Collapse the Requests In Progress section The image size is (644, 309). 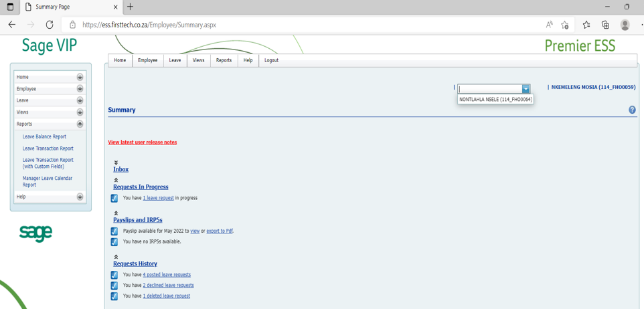(x=116, y=180)
